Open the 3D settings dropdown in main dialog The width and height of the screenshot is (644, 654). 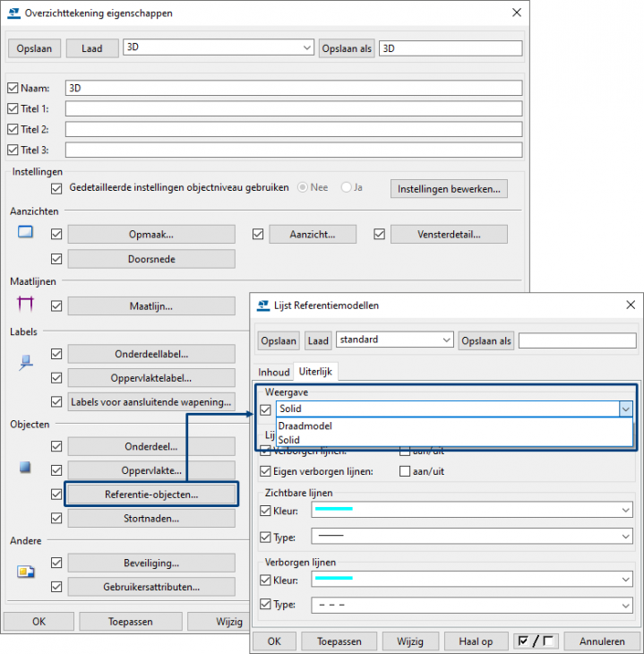(x=307, y=47)
